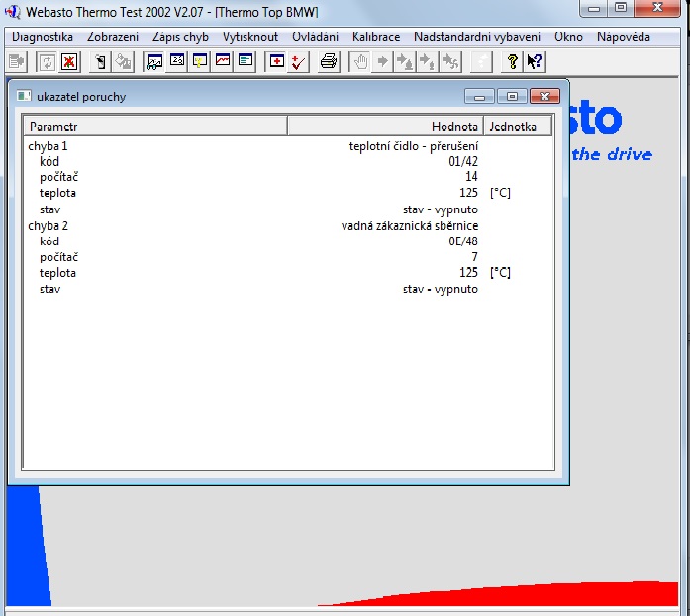The width and height of the screenshot is (690, 616).
Task: Click the red X stop icon
Action: (x=69, y=61)
